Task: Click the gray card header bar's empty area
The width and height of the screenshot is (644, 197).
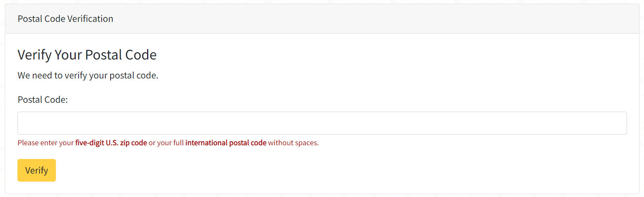Action: tap(365, 19)
